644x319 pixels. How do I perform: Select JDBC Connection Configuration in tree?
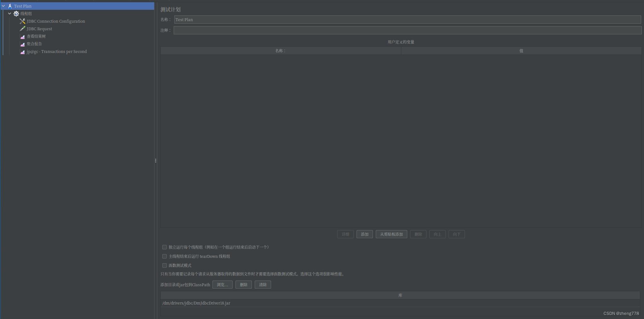56,21
